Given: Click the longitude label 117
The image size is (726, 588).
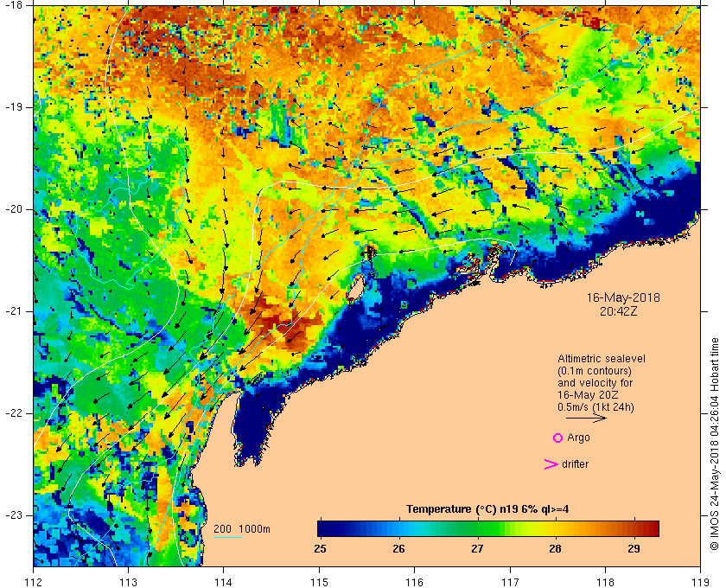Looking at the screenshot, I should coord(510,582).
